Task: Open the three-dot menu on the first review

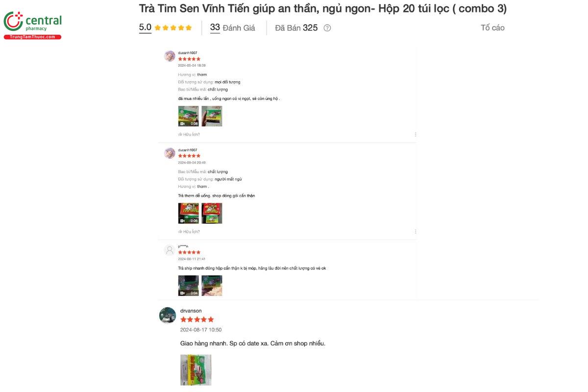Action: (x=415, y=134)
